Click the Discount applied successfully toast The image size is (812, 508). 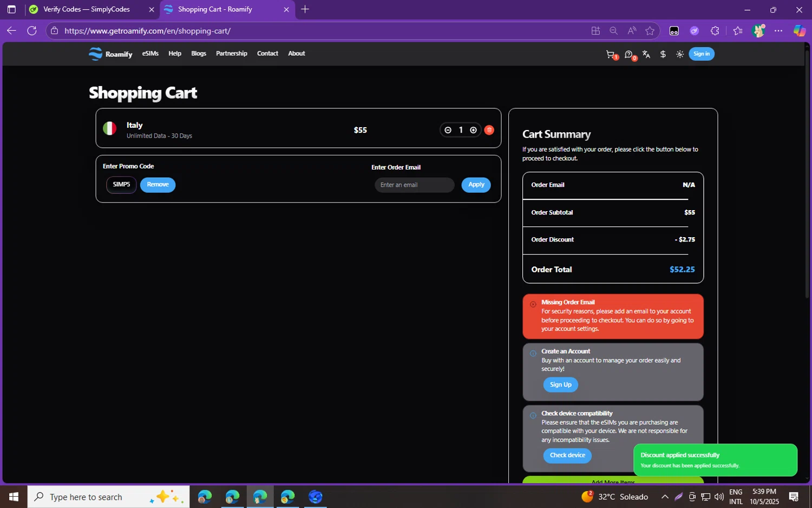[x=715, y=460]
